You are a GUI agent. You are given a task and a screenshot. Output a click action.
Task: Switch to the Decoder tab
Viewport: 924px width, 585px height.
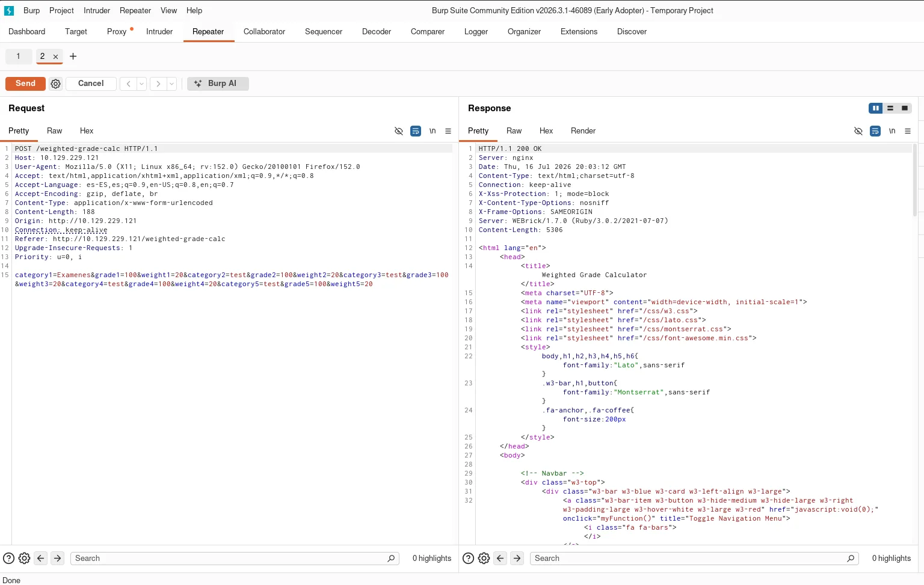coord(377,32)
